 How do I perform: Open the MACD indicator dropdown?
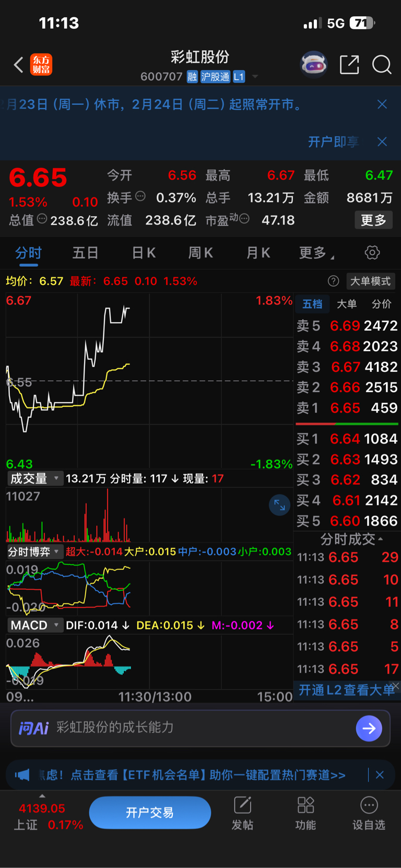point(34,625)
